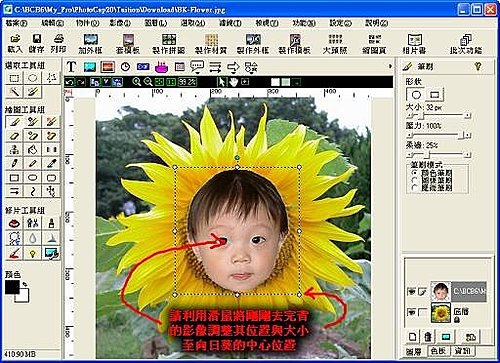This screenshot has width=500, height=363.
Task: Select the text object T icon
Action: click(71, 67)
